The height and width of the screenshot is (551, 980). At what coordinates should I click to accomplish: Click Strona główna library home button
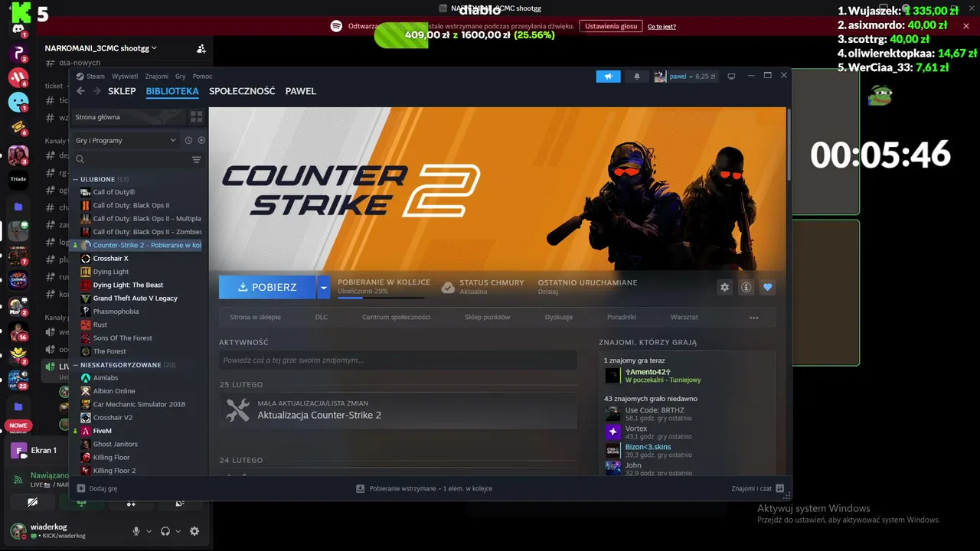click(129, 117)
